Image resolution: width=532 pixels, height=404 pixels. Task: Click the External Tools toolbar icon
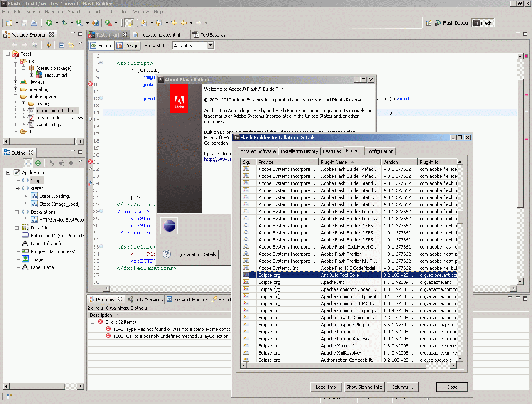(108, 23)
